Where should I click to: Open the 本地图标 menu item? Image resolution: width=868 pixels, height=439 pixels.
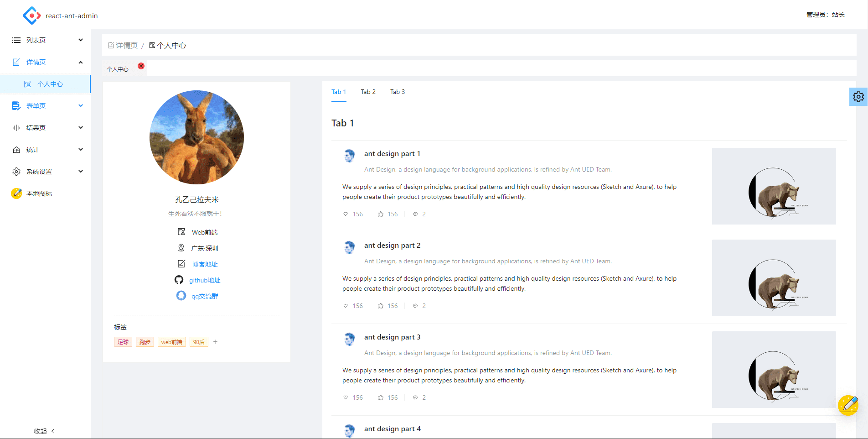[45, 193]
